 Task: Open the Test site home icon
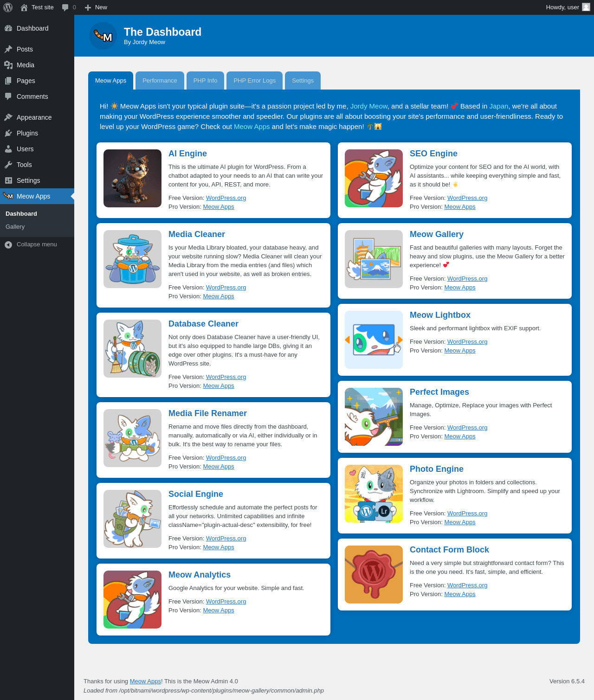pos(24,7)
